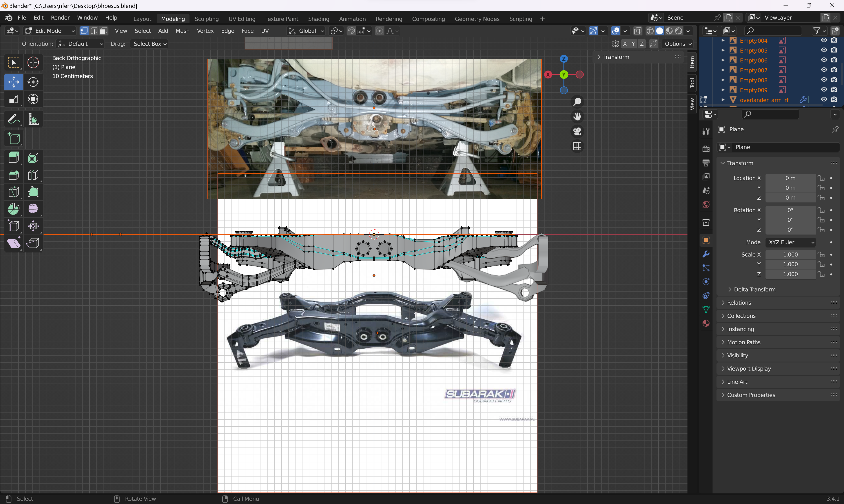Click the Options button in viewport header
This screenshot has height=504, width=844.
(678, 44)
